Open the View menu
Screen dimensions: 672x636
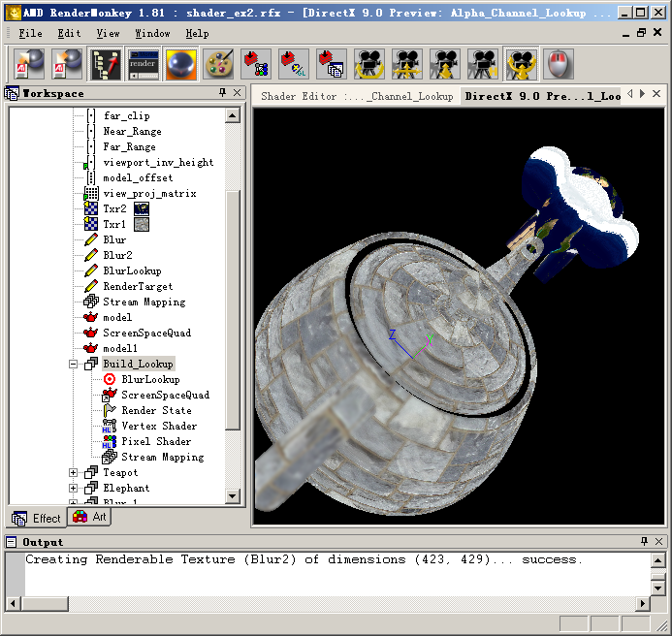[x=108, y=33]
